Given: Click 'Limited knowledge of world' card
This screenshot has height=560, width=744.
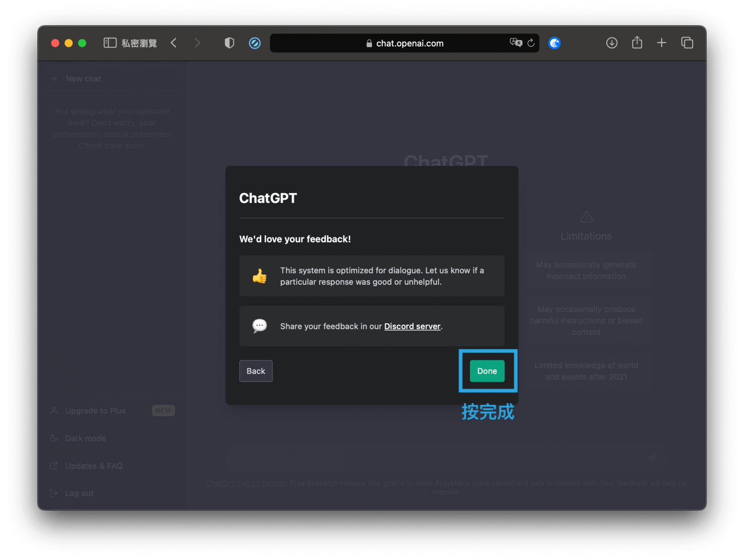Looking at the screenshot, I should coord(586,371).
